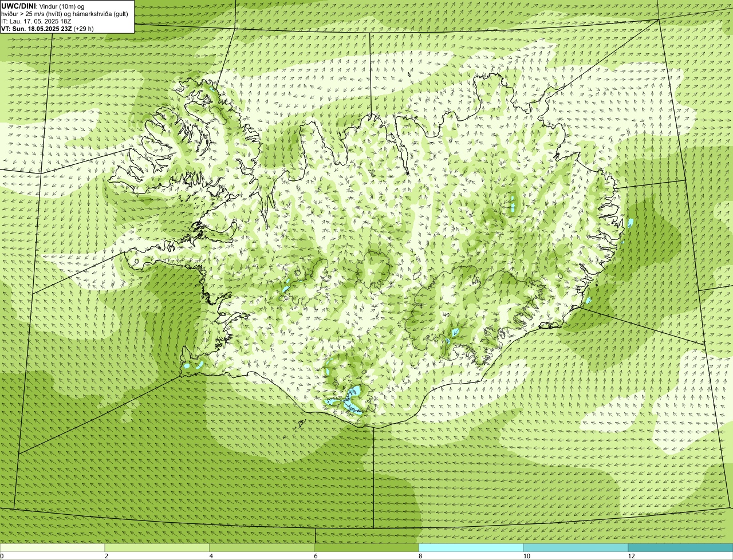Click the '12' tick label on the colorbar
Screen dimensions: 733x560
[631, 556]
